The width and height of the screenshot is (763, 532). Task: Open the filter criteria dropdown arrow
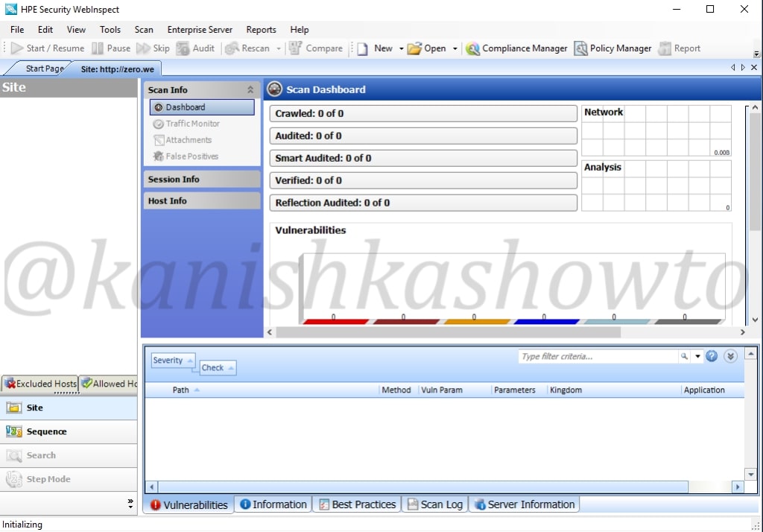(697, 356)
